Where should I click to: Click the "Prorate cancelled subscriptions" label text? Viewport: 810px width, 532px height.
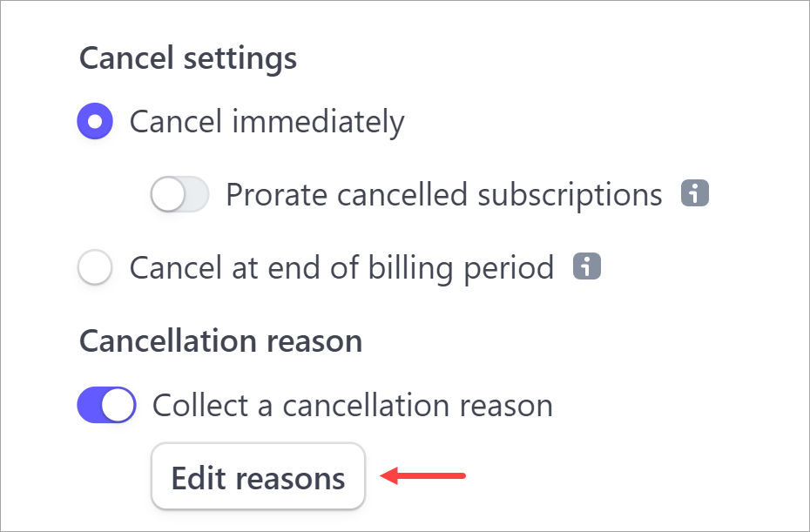443,194
